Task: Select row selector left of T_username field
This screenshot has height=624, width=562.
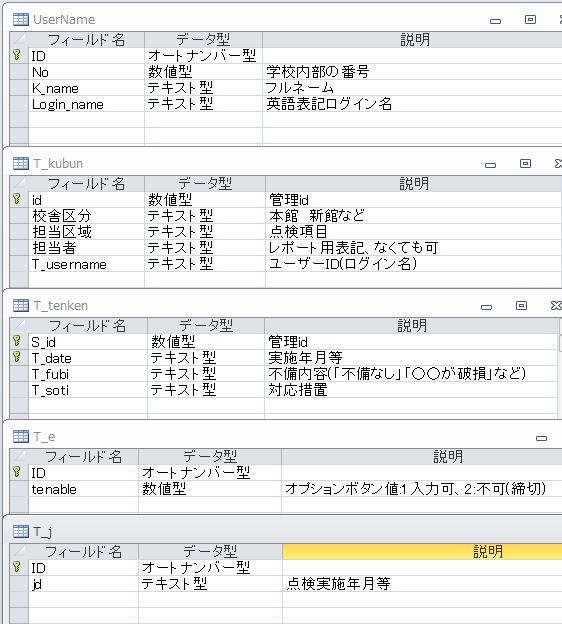Action: [19, 264]
